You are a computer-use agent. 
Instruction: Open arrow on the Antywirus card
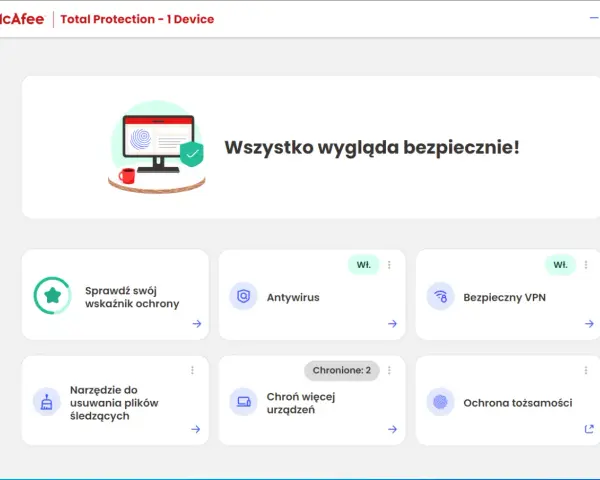[x=392, y=324]
